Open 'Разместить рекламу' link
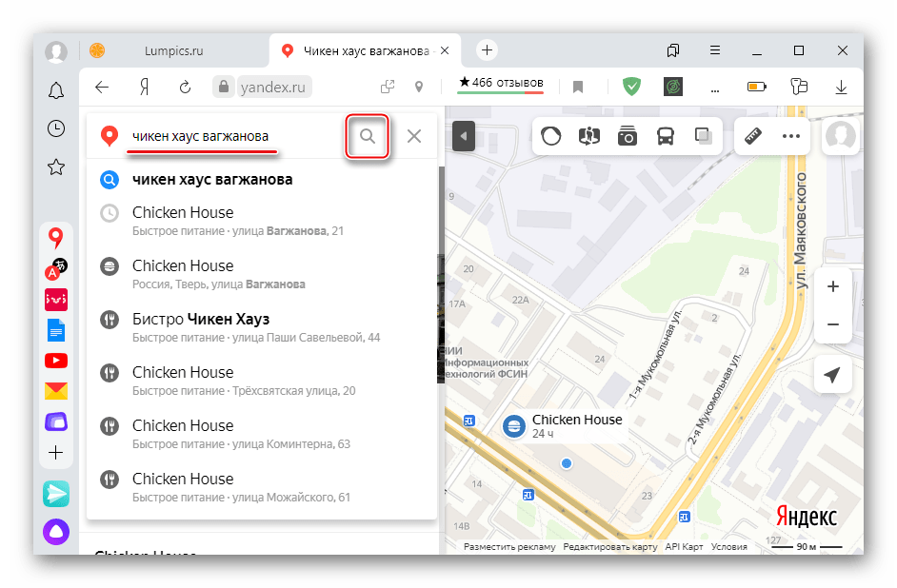Image resolution: width=897 pixels, height=588 pixels. (509, 547)
